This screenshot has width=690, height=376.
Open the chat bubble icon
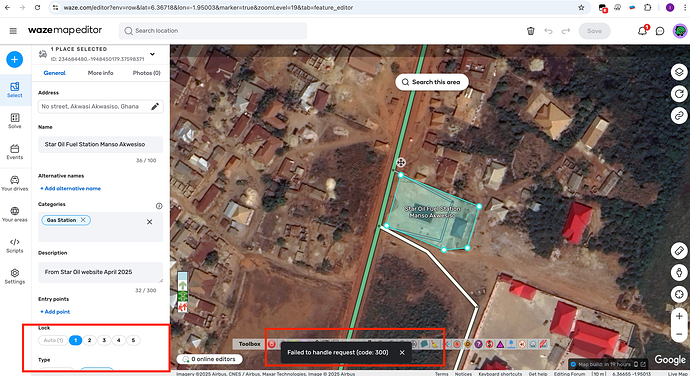pos(660,31)
